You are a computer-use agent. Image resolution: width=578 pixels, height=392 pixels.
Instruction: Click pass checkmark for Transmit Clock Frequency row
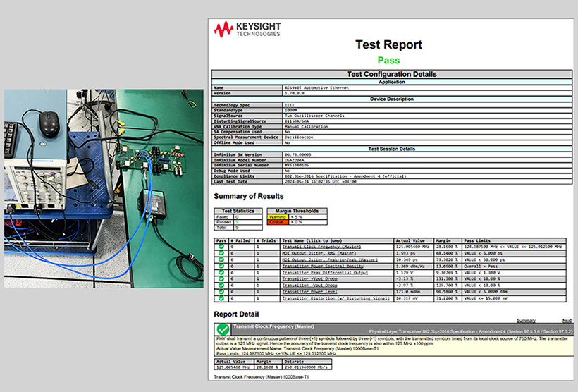coord(221,247)
